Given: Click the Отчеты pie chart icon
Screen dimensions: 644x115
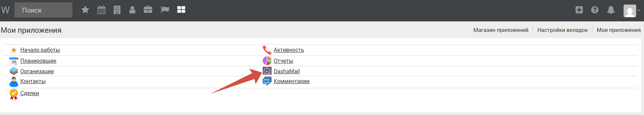Looking at the screenshot, I should pos(267,61).
